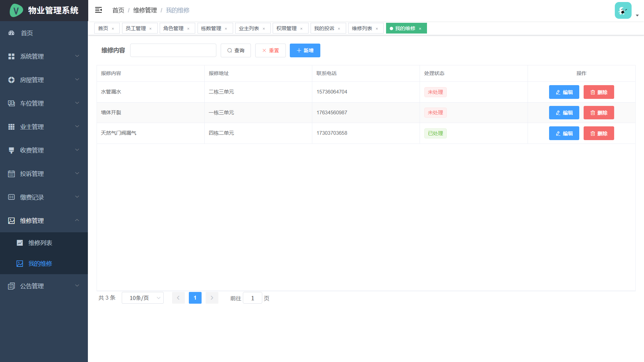Viewport: 644px width, 362px height.
Task: Go to next page arrow
Action: 212,298
